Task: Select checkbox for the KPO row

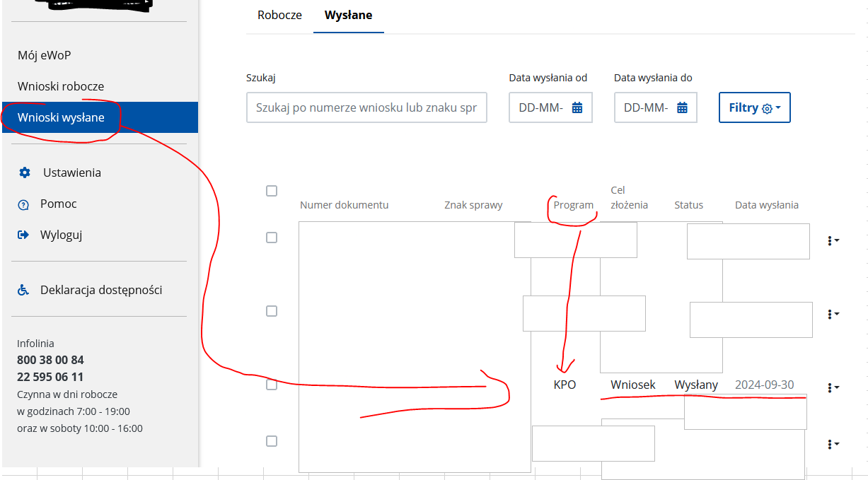Action: [272, 385]
